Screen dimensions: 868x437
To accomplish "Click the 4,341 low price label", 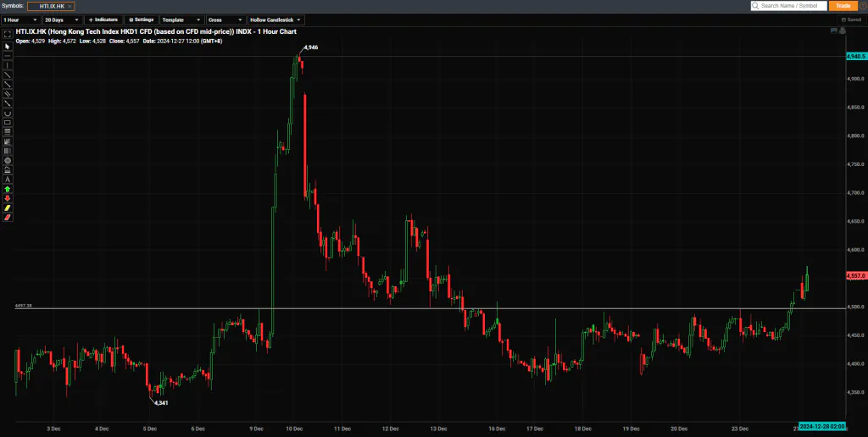I will pos(161,403).
